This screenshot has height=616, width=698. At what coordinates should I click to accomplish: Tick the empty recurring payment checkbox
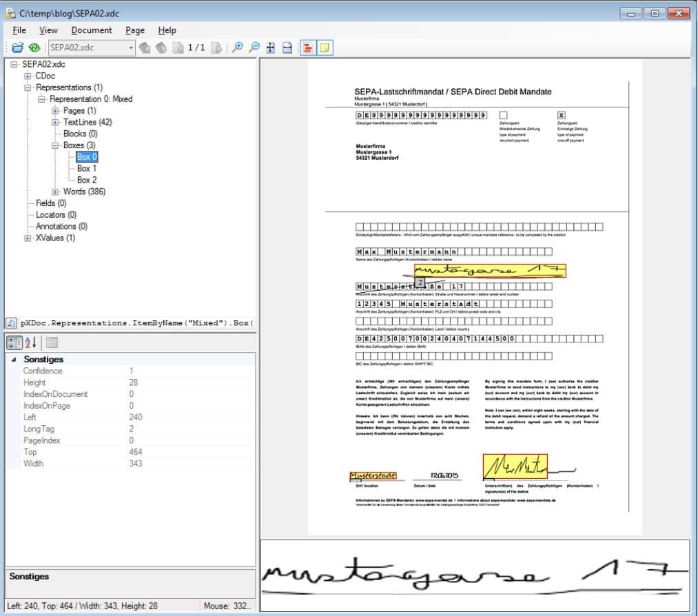[x=504, y=115]
